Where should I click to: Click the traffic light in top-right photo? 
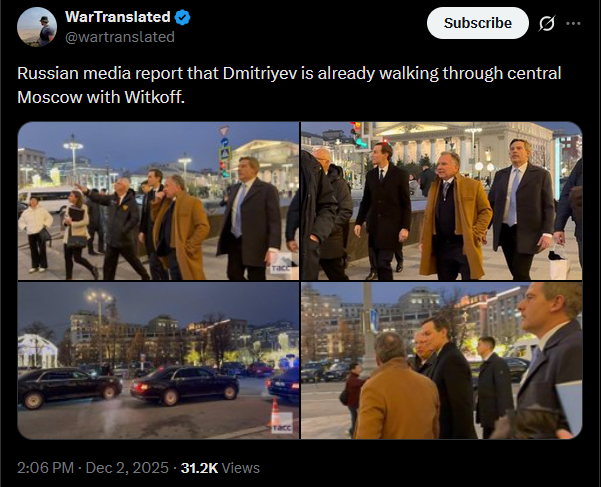tap(358, 136)
